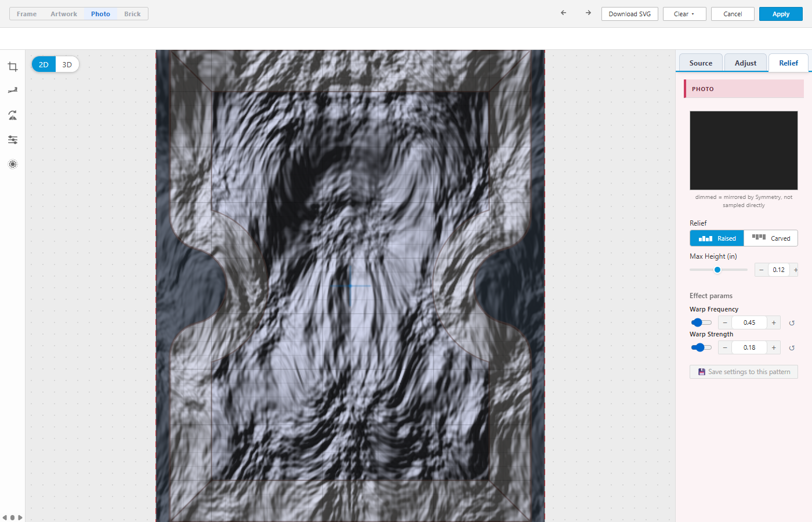Decrease Warp Strength with minus button
This screenshot has height=522, width=812.
click(725, 347)
